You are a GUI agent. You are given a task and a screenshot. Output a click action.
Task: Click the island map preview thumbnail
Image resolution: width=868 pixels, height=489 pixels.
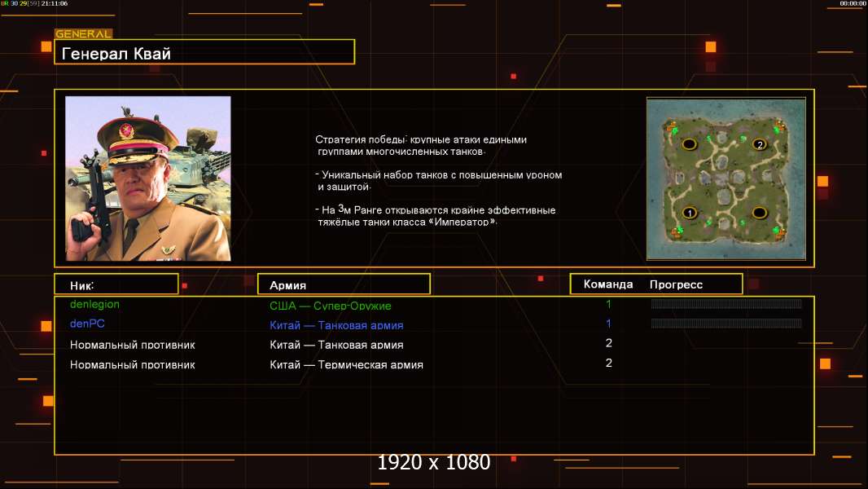click(726, 178)
